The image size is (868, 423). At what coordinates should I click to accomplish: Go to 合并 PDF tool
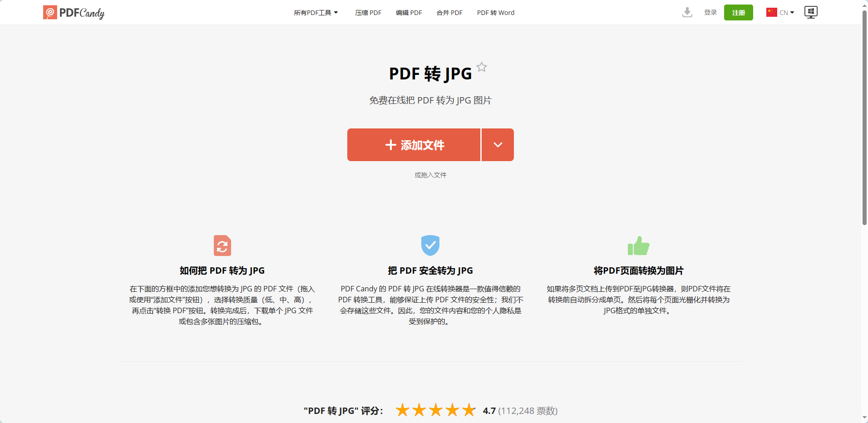point(449,13)
